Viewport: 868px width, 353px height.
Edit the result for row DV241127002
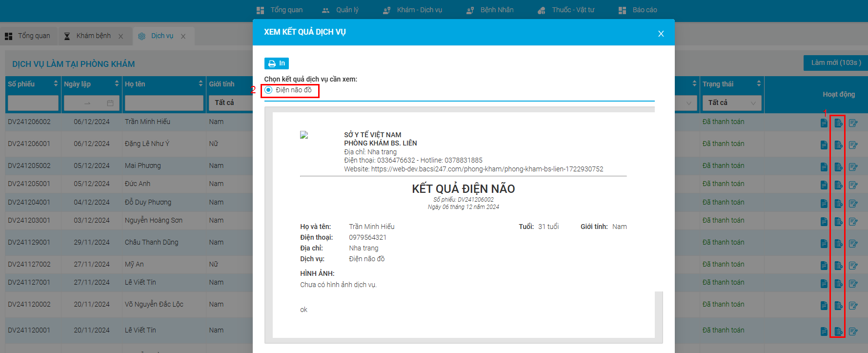853,266
